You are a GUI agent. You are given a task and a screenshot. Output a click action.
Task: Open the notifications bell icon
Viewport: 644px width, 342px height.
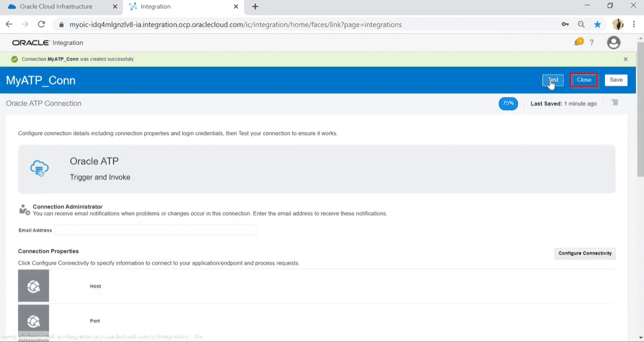pos(578,42)
